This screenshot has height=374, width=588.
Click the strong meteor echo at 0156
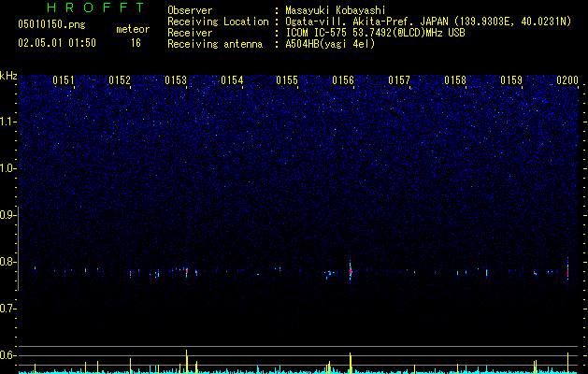pyautogui.click(x=351, y=271)
